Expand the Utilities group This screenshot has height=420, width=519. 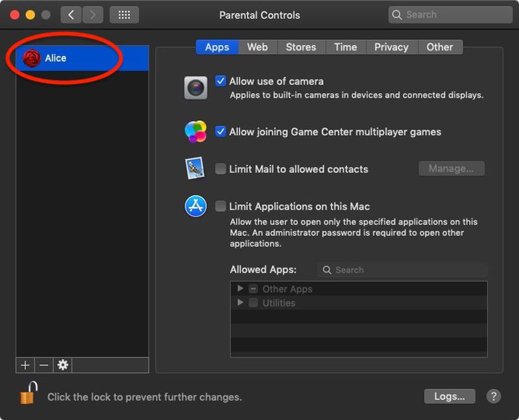click(x=239, y=303)
